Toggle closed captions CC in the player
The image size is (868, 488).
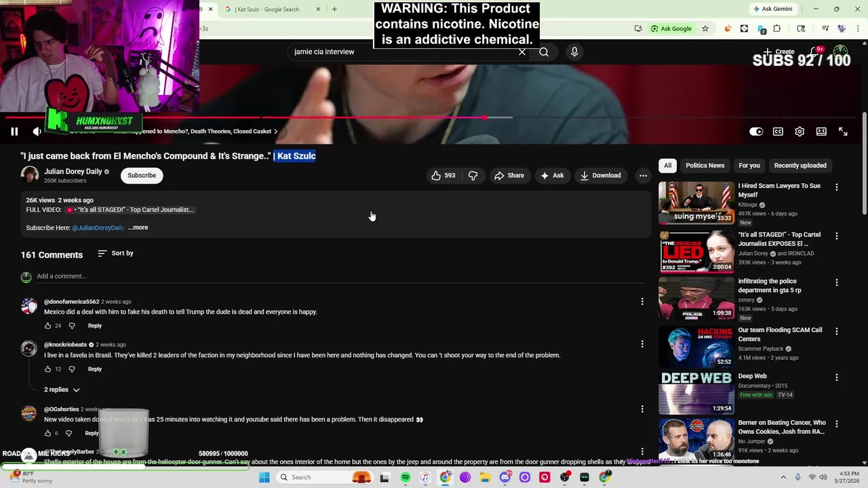(x=778, y=131)
